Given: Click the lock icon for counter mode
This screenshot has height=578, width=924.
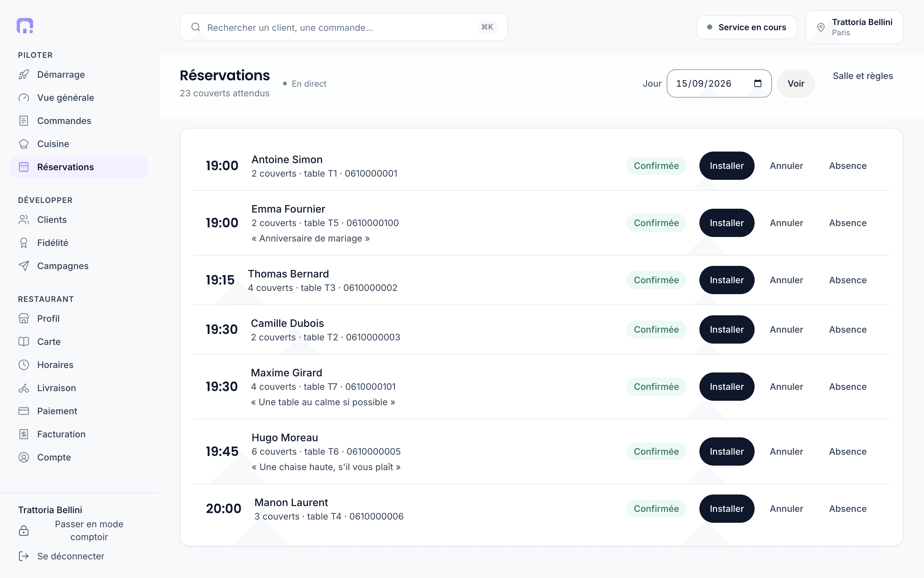Looking at the screenshot, I should 24,530.
